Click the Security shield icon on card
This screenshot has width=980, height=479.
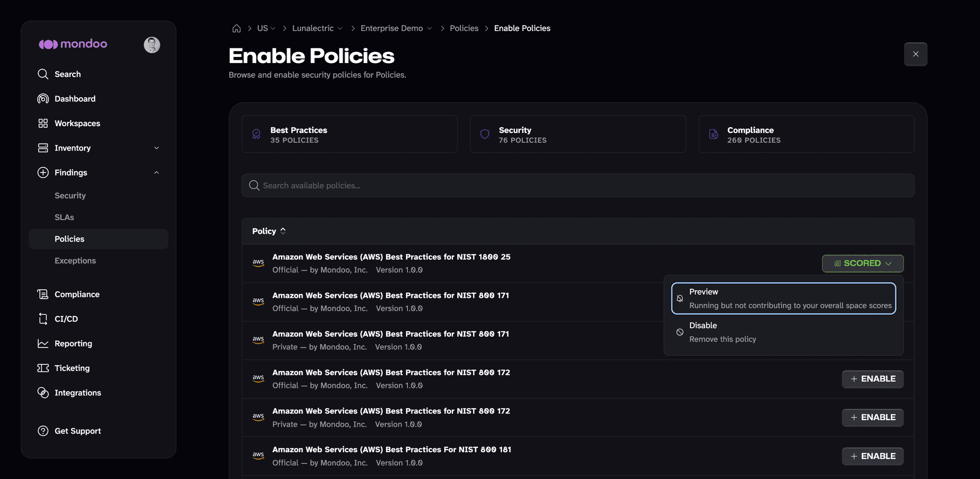[x=485, y=134]
